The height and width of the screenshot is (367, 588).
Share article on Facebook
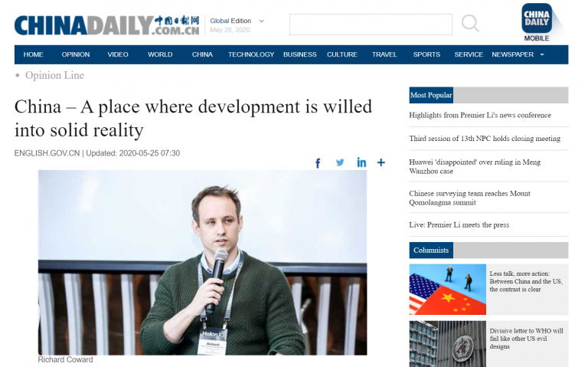coord(318,162)
